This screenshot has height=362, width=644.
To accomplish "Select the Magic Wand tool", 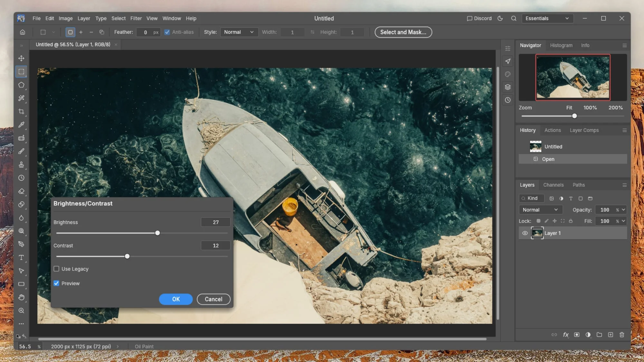I will 21,98.
